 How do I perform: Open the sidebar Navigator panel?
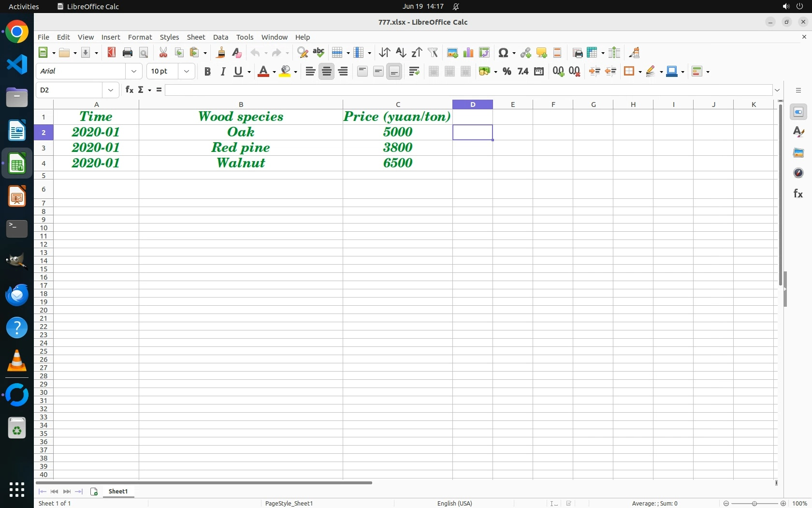798,173
